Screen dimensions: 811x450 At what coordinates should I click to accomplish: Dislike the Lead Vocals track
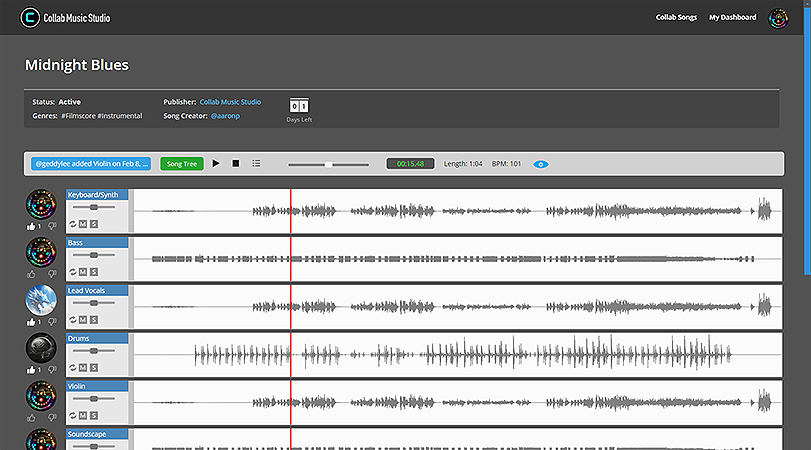tap(52, 322)
